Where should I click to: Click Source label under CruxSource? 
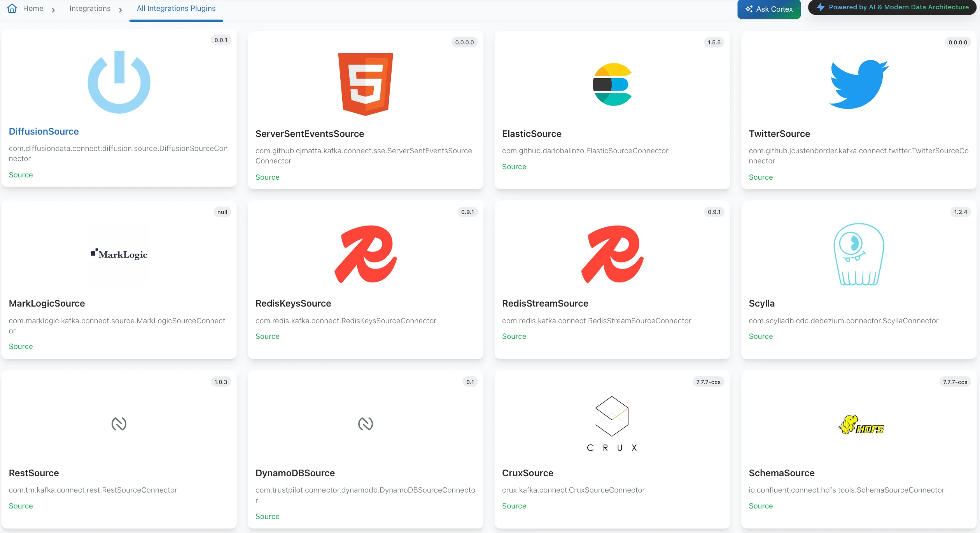coord(514,506)
